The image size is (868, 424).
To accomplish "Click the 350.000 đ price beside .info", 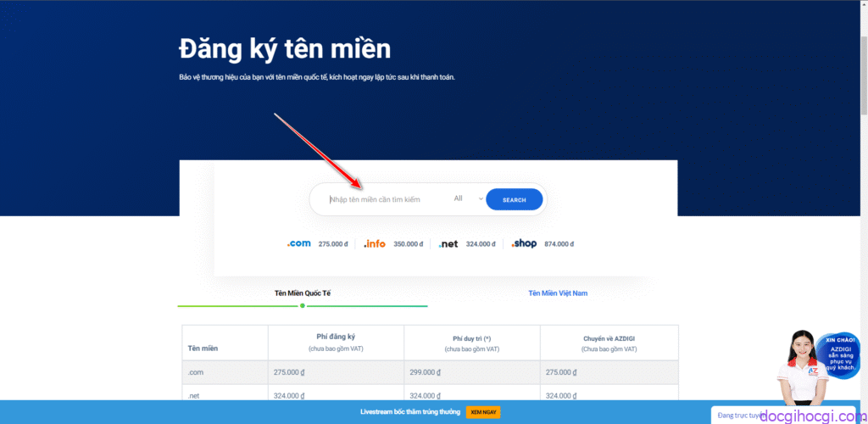I will click(x=409, y=244).
